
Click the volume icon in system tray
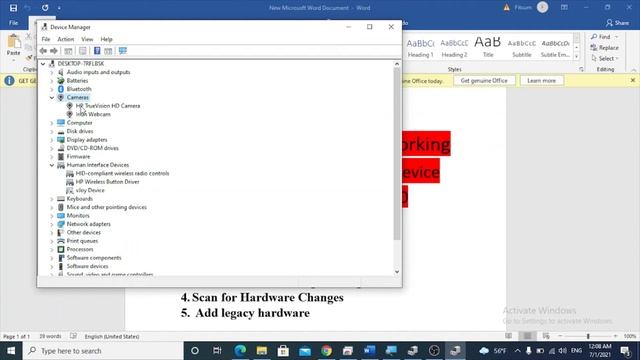pos(562,351)
